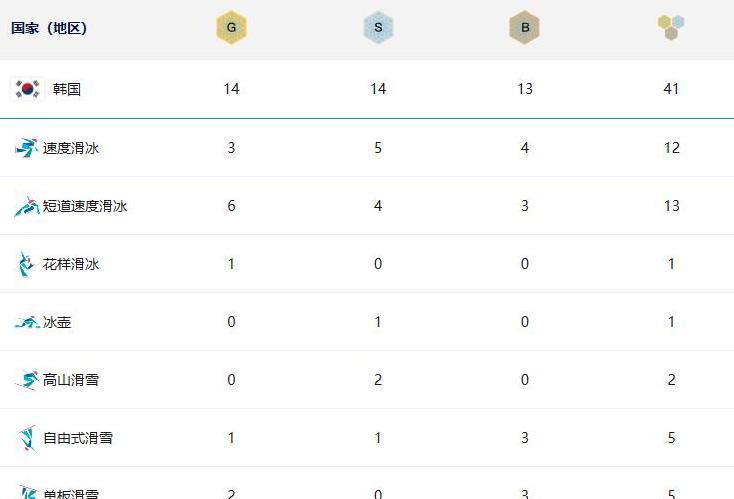Click the South Korea flag icon
Screen dimensions: 734x499
28,89
